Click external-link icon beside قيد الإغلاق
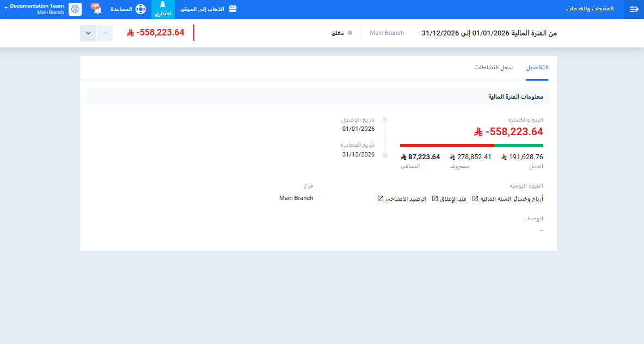644x344 pixels. click(435, 199)
